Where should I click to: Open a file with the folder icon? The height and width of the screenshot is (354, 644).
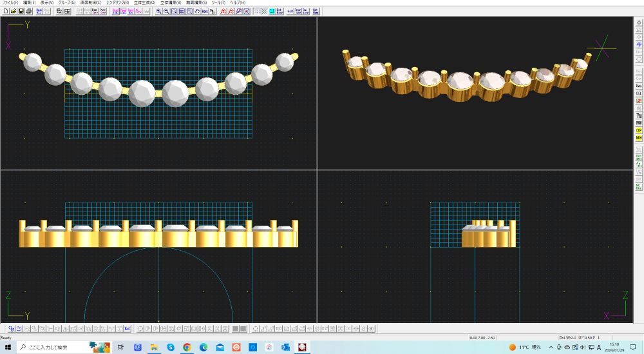tap(14, 12)
